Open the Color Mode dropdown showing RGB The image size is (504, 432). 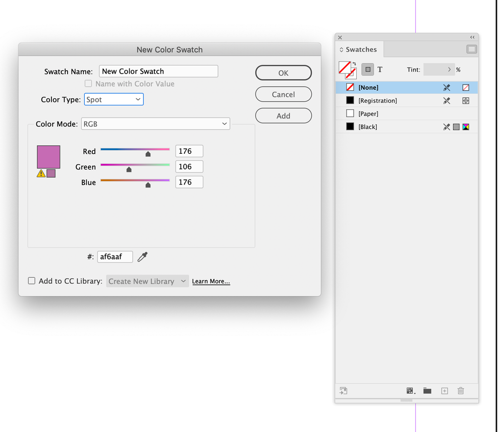pyautogui.click(x=155, y=124)
